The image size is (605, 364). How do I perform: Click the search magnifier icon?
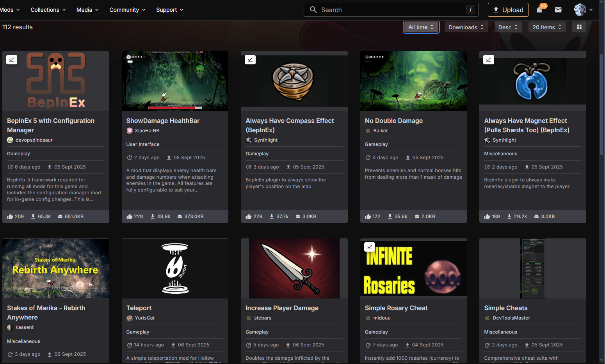[313, 10]
